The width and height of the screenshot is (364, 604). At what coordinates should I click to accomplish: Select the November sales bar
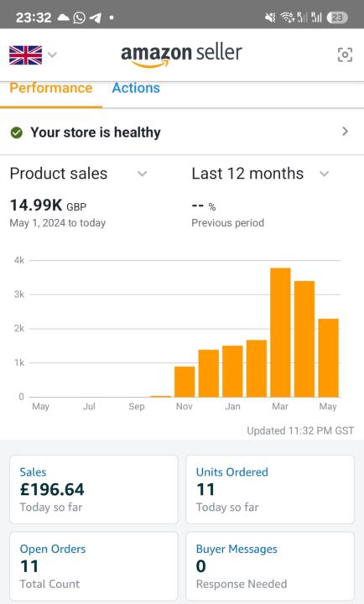point(185,382)
